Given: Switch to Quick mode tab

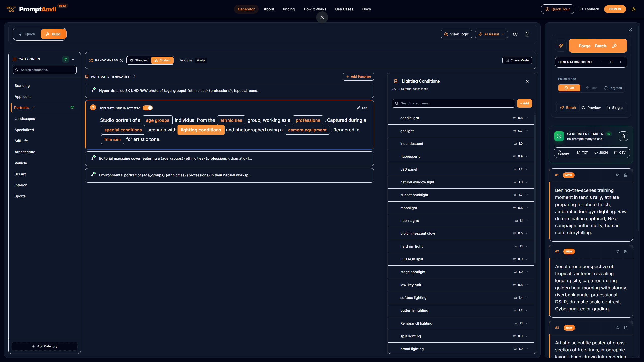Looking at the screenshot, I should pyautogui.click(x=27, y=34).
